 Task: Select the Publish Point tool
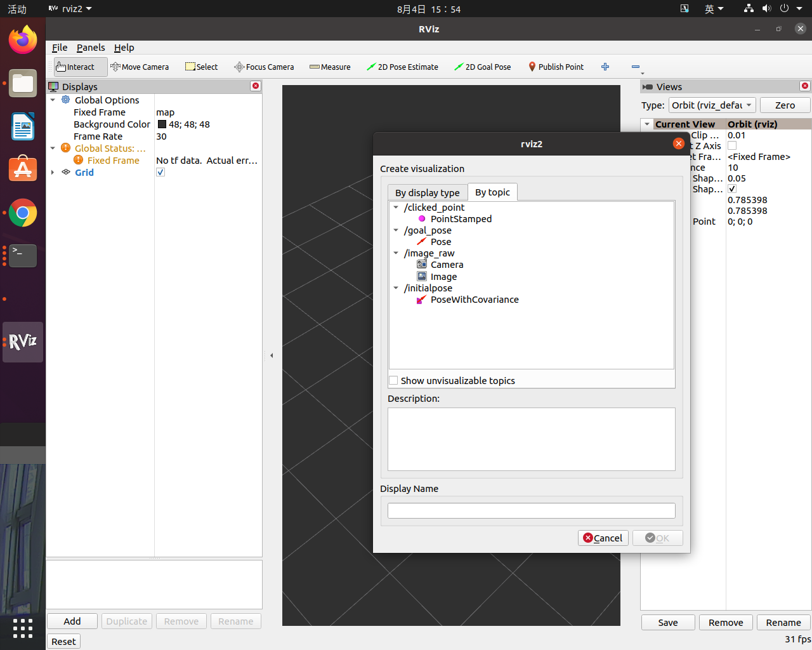click(x=556, y=67)
